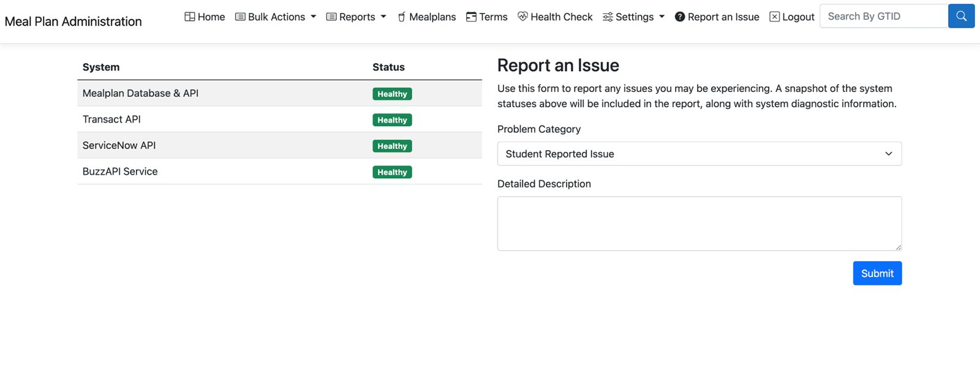
Task: Click the question mark help icon
Action: click(680, 17)
